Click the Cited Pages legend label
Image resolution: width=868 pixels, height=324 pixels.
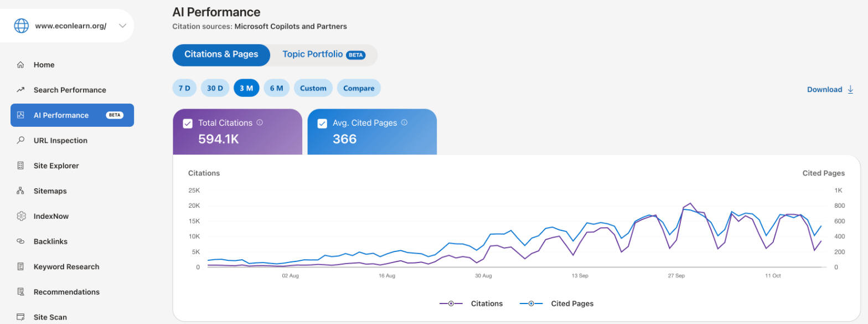[572, 304]
